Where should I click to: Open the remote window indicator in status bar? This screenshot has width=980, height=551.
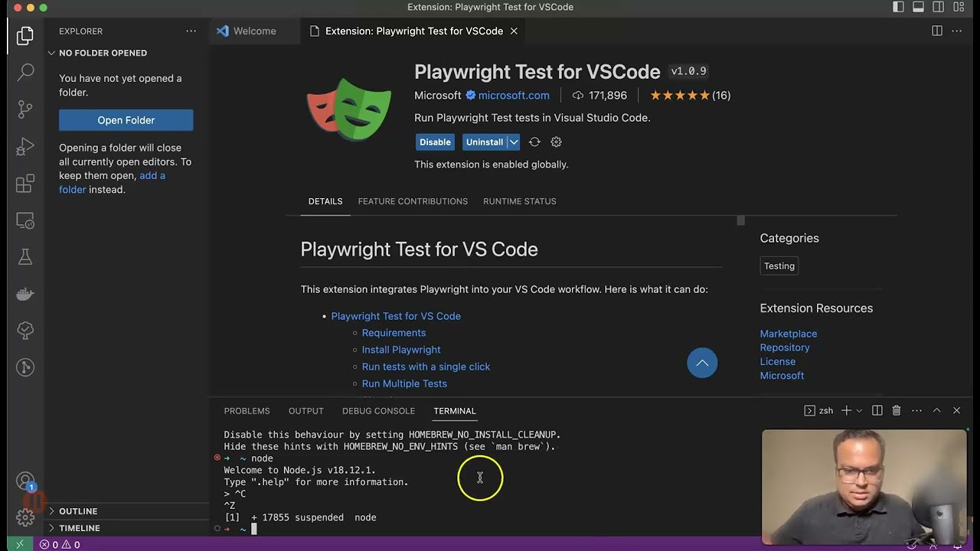[20, 544]
